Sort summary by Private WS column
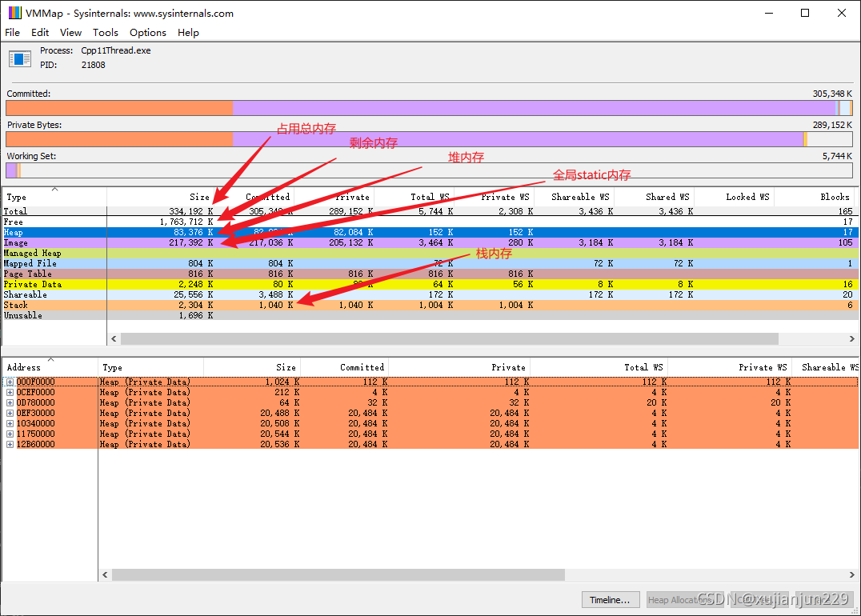The image size is (861, 616). tap(495, 197)
